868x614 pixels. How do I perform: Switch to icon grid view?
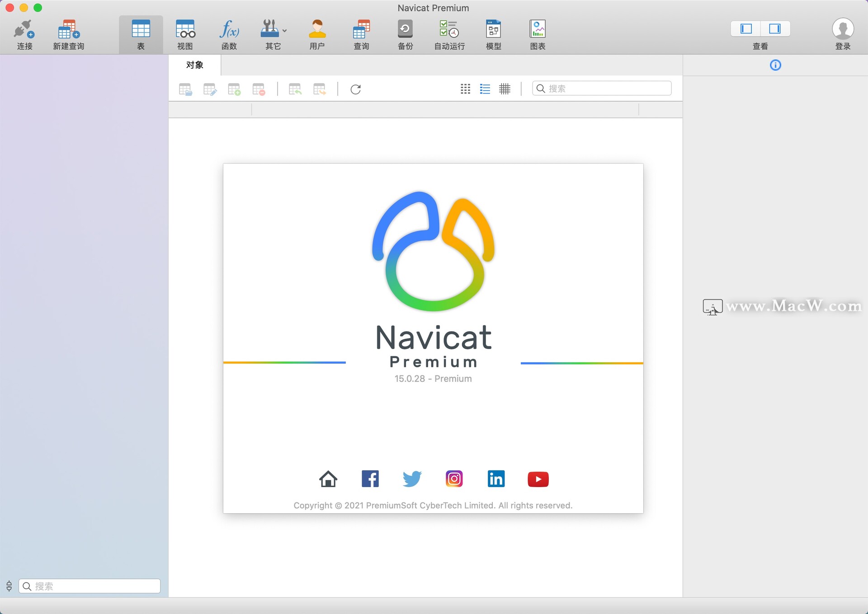tap(465, 89)
